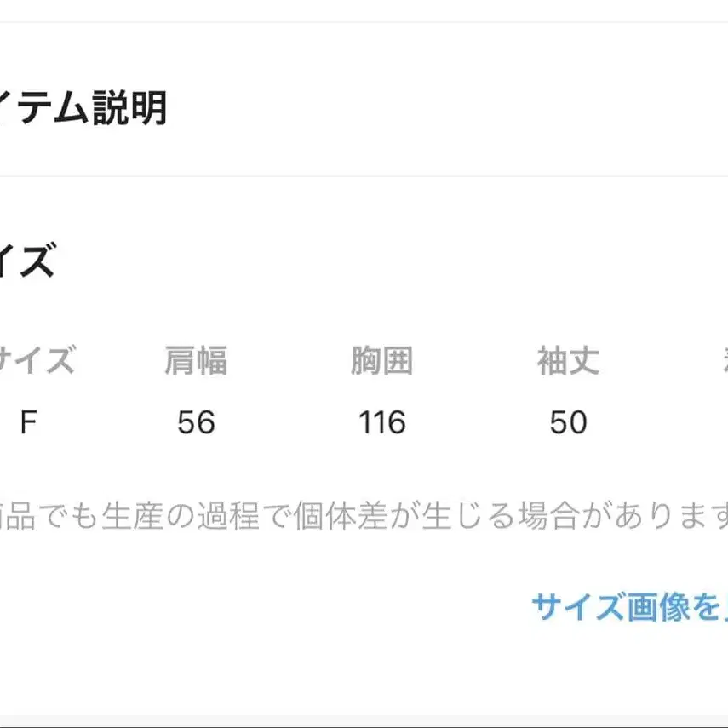The width and height of the screenshot is (728, 728).
Task: Click the divider line above アイテム説明
Action: click(364, 22)
